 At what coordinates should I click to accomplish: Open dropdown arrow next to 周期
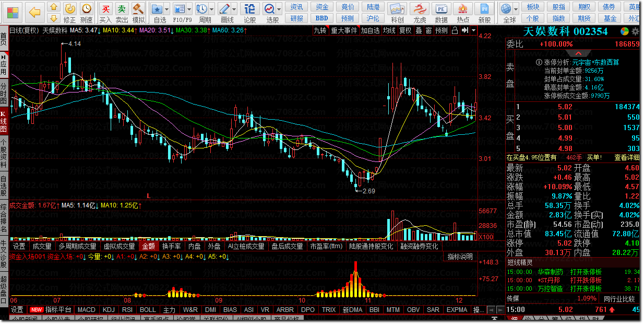[211, 9]
